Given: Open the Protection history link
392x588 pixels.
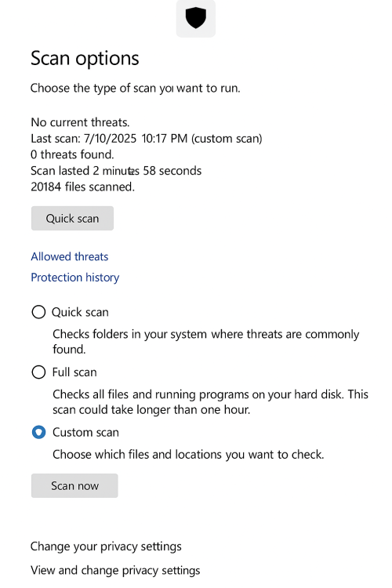Looking at the screenshot, I should click(x=75, y=278).
